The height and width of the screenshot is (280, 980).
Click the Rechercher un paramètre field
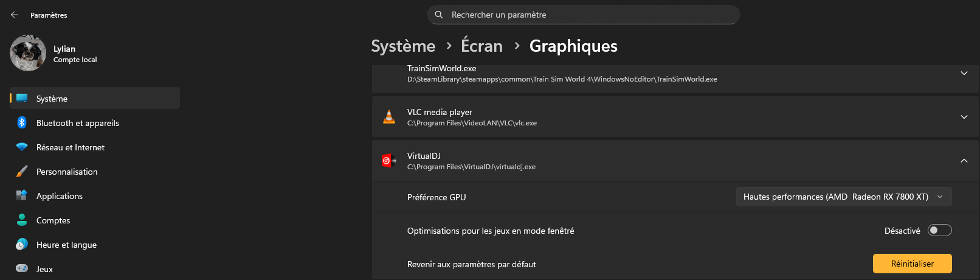(584, 15)
